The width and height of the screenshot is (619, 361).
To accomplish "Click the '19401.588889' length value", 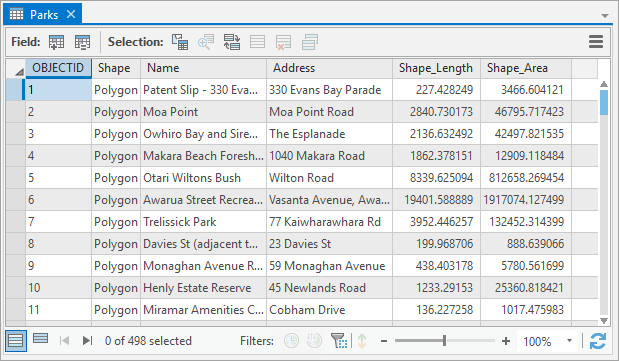I will 436,200.
